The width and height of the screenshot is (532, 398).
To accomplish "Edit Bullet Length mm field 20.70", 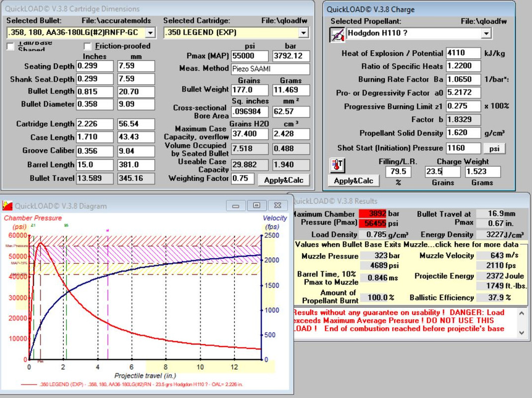I will click(136, 92).
